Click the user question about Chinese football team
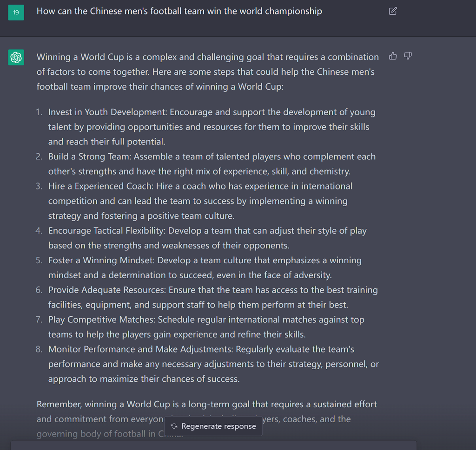 pos(179,11)
